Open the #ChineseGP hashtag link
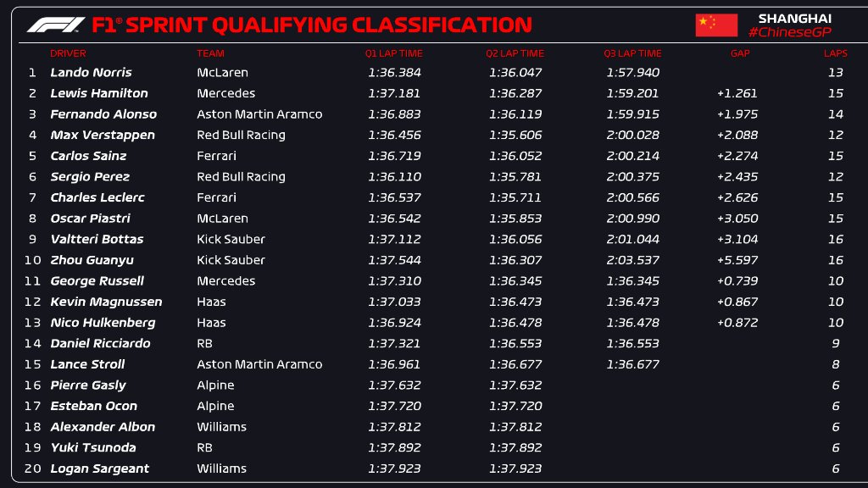 pos(789,32)
